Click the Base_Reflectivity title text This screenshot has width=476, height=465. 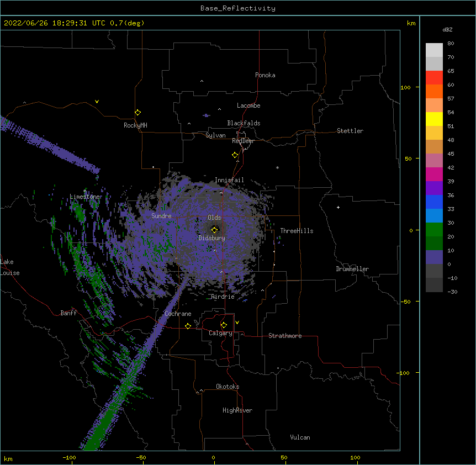tap(238, 8)
